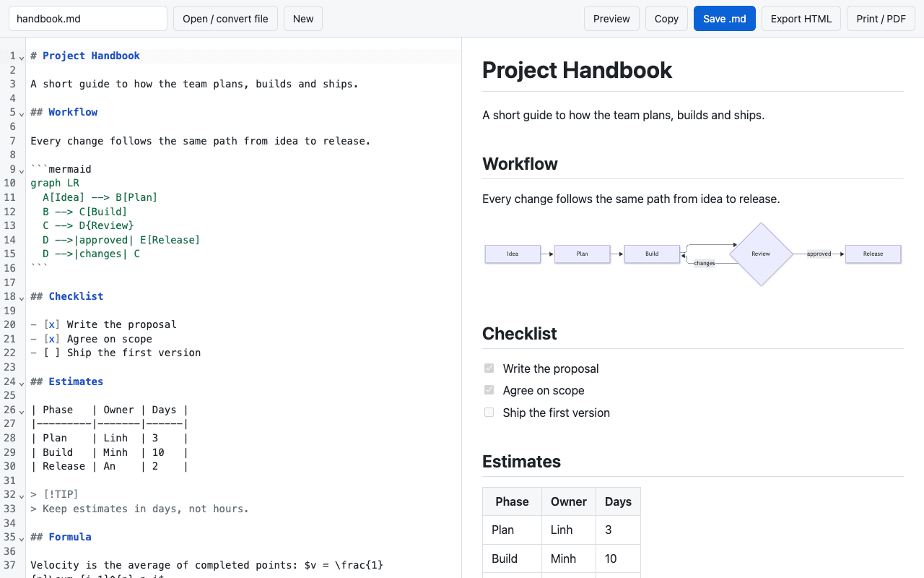Click the 'approved' edge label in diagram
The height and width of the screenshot is (578, 924).
819,254
